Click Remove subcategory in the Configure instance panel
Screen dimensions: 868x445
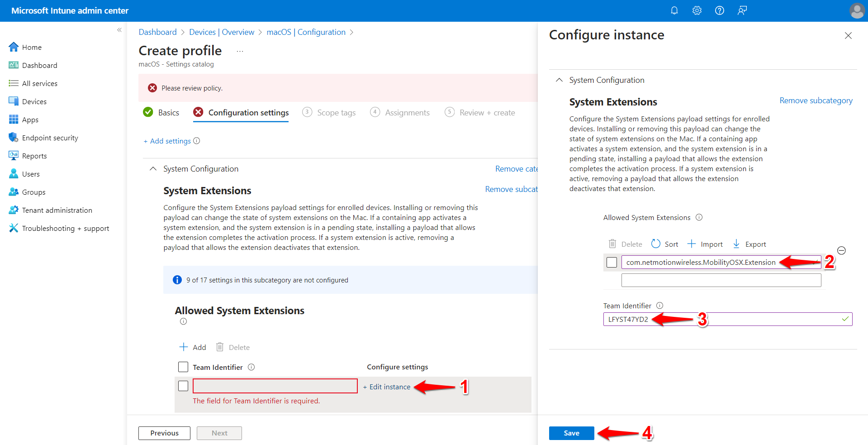tap(816, 100)
